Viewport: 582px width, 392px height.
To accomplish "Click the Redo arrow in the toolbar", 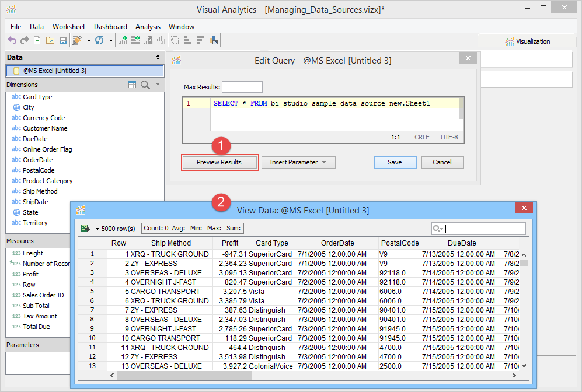I will (24, 40).
